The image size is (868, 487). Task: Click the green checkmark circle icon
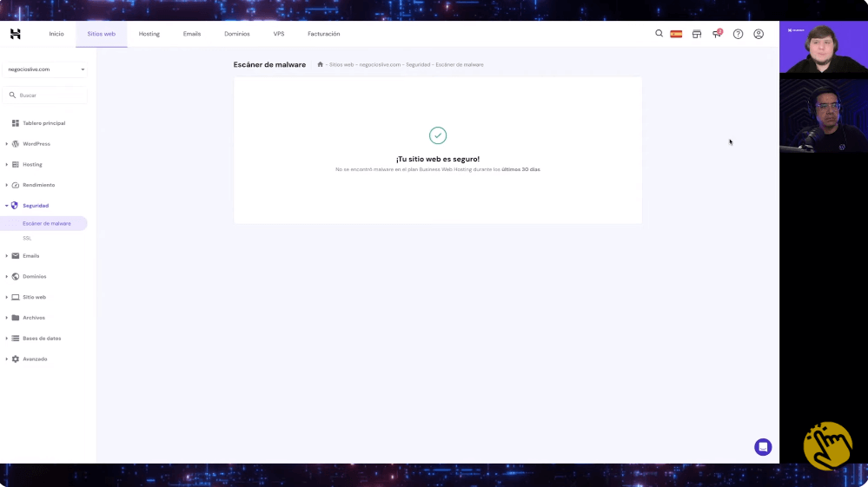(x=437, y=135)
